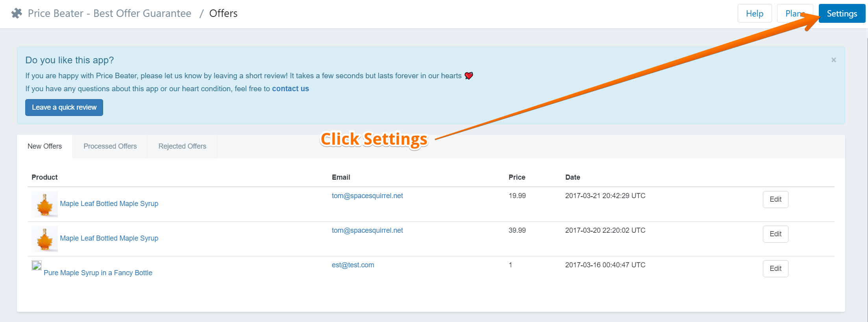The width and height of the screenshot is (868, 322).
Task: Click tom@spacesquirrel.net email in the 19.99 row
Action: point(367,196)
